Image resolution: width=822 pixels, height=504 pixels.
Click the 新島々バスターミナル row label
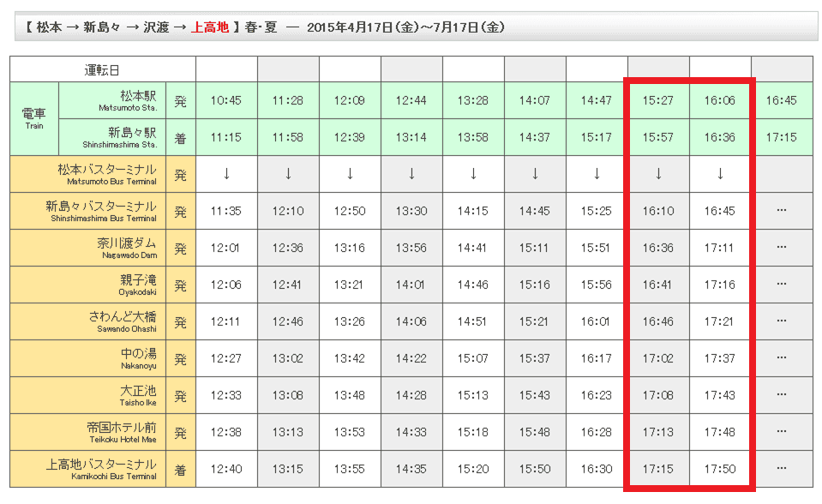[x=88, y=211]
